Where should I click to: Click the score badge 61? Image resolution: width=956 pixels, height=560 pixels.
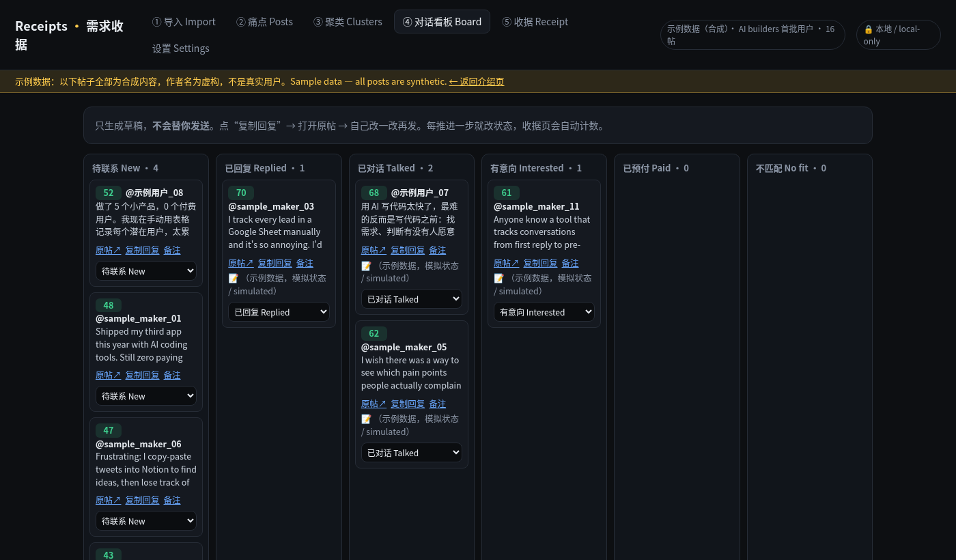507,193
